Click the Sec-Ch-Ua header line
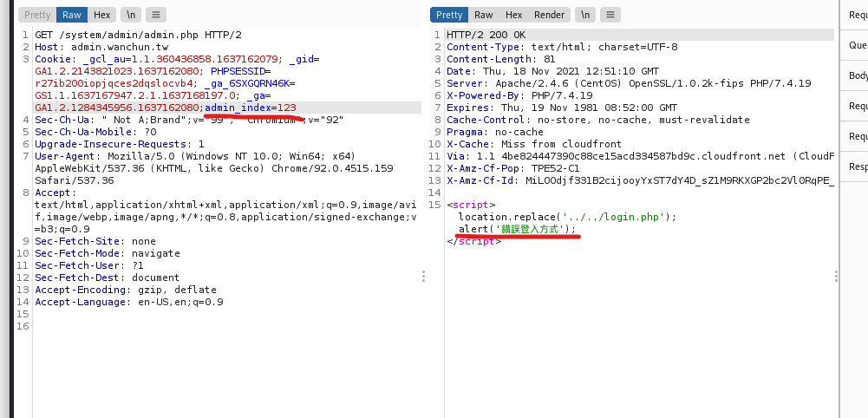The width and height of the screenshot is (868, 418). click(x=189, y=120)
